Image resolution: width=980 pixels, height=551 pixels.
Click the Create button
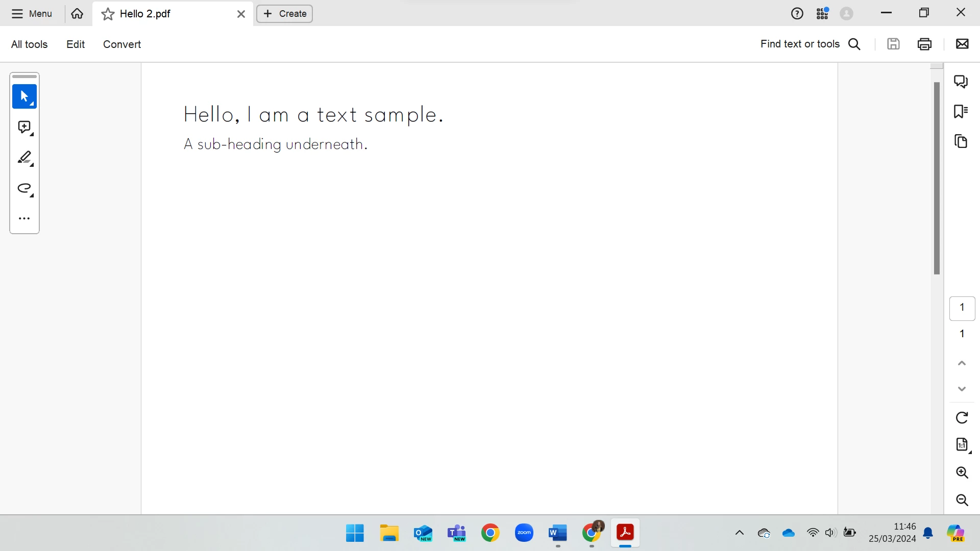coord(285,14)
